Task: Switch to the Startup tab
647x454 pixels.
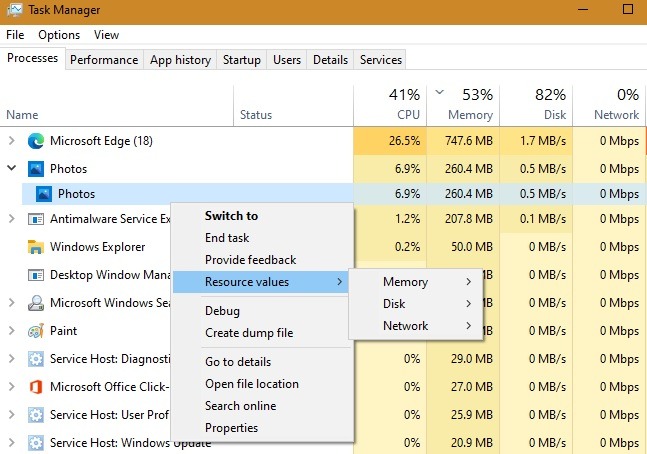Action: (242, 60)
